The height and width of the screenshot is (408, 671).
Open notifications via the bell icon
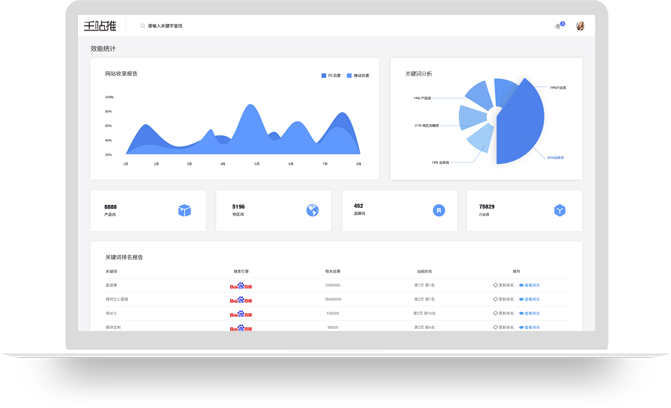558,26
